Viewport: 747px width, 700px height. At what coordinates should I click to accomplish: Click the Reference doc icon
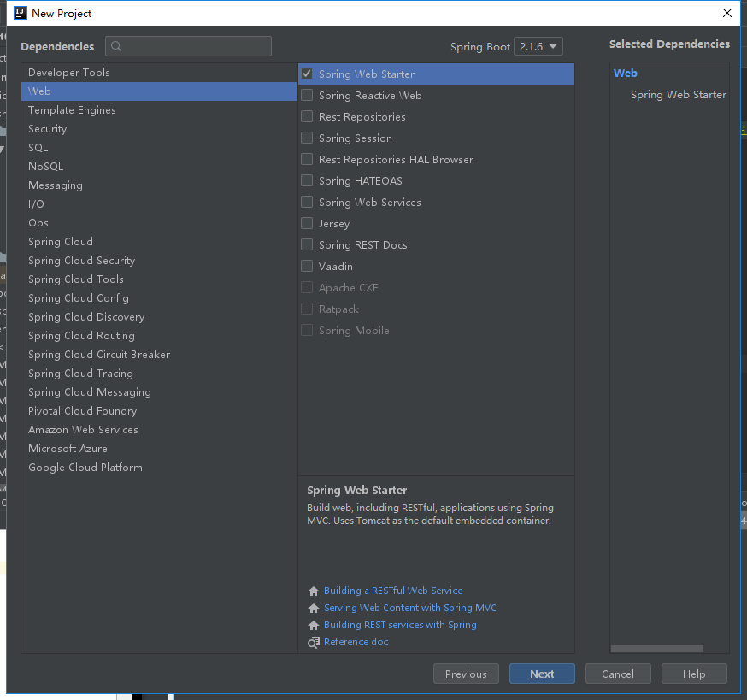click(x=314, y=643)
